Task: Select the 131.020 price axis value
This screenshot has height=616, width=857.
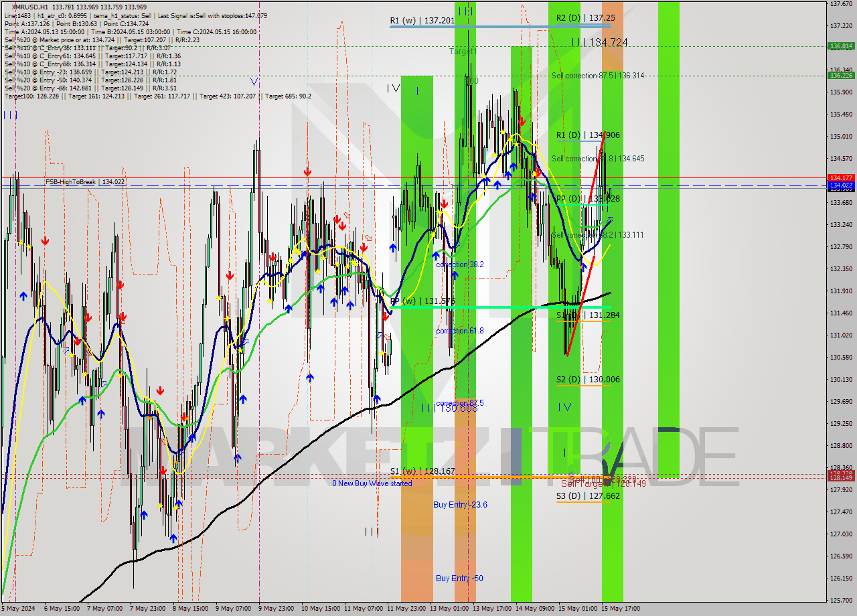Action: 840,335
